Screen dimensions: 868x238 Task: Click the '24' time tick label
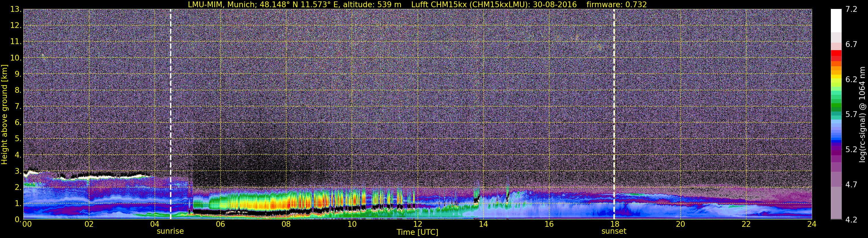tap(811, 224)
